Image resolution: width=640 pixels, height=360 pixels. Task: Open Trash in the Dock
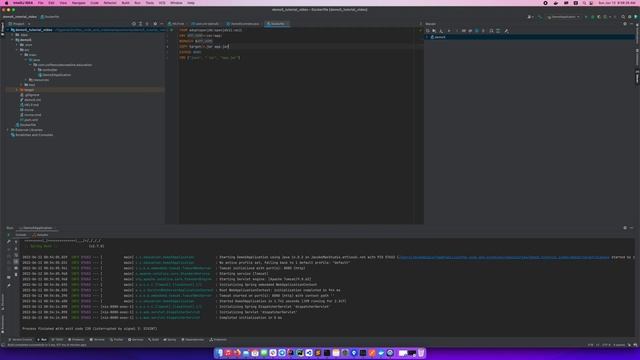421,353
